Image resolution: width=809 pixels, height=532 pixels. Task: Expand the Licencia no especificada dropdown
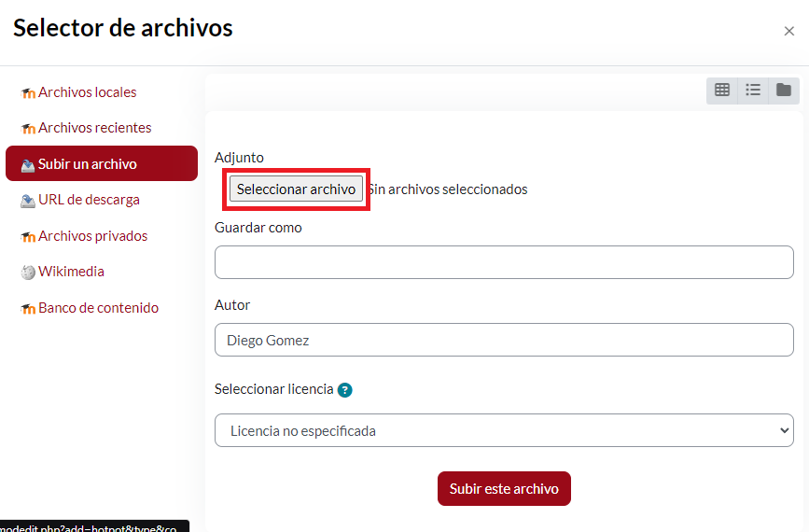[x=504, y=430]
